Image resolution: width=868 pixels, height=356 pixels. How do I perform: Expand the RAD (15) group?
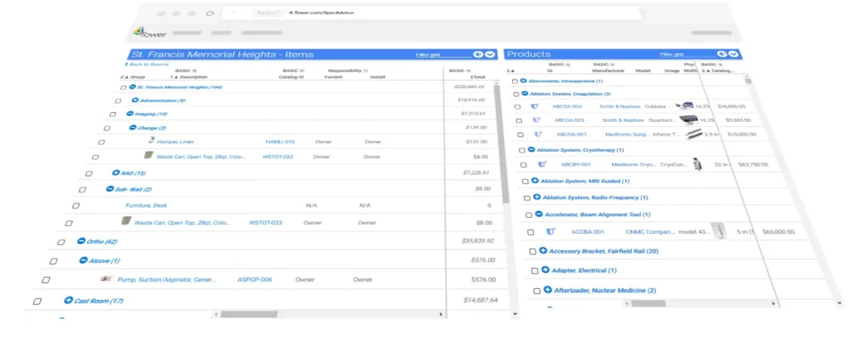(x=114, y=173)
